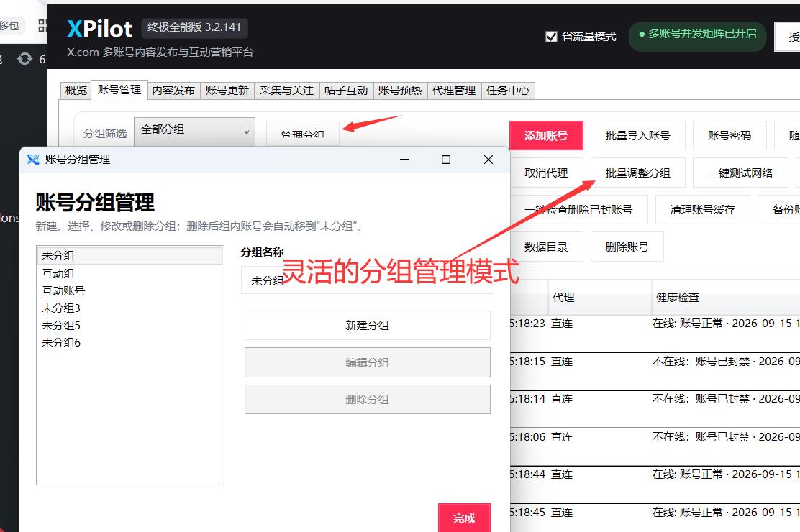Click the XPilot logo
Viewport: 800px width, 532px height.
click(x=100, y=29)
